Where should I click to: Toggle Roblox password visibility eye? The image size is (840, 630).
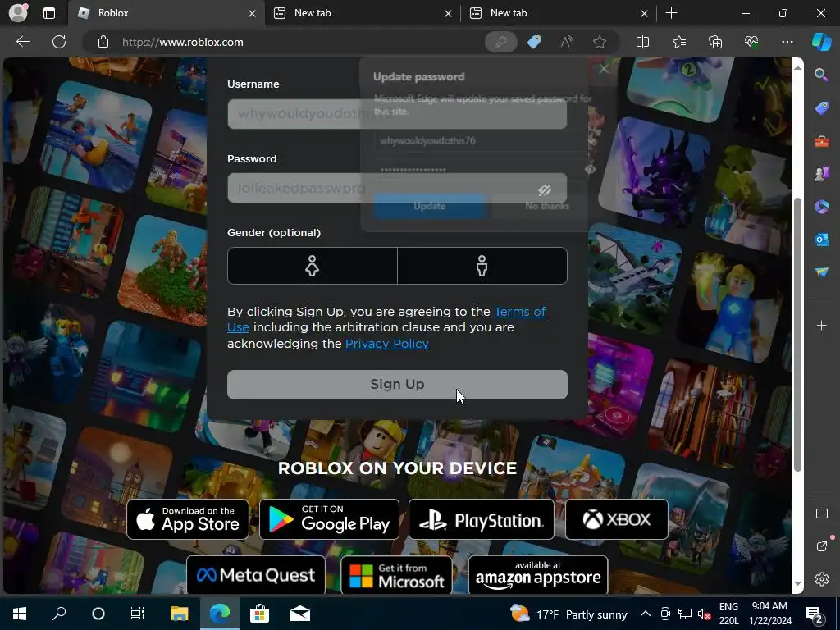[x=545, y=189]
